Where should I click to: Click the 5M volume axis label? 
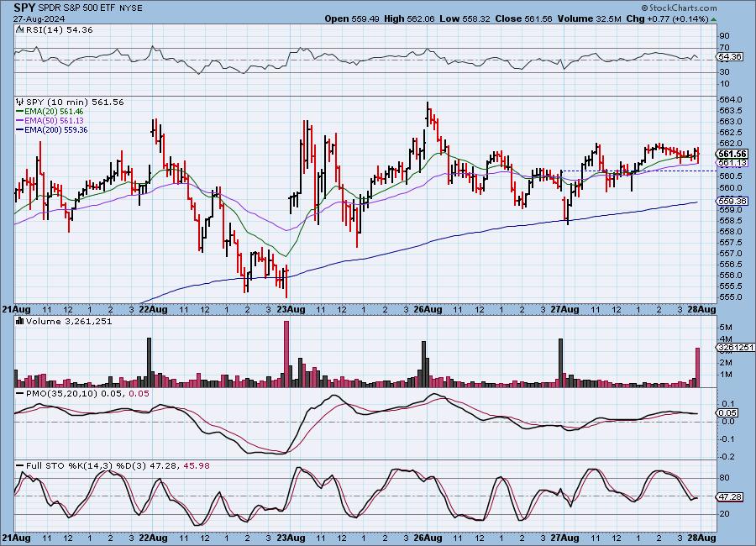(726, 328)
